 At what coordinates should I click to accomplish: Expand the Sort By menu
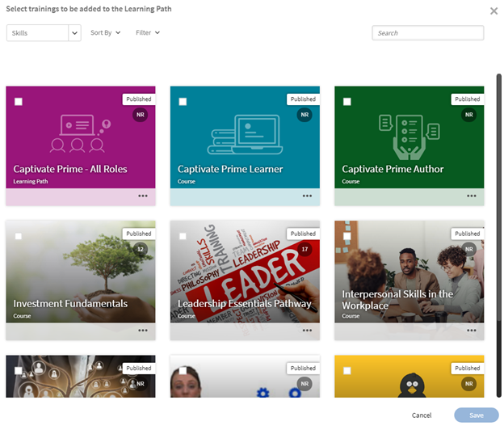click(x=106, y=33)
